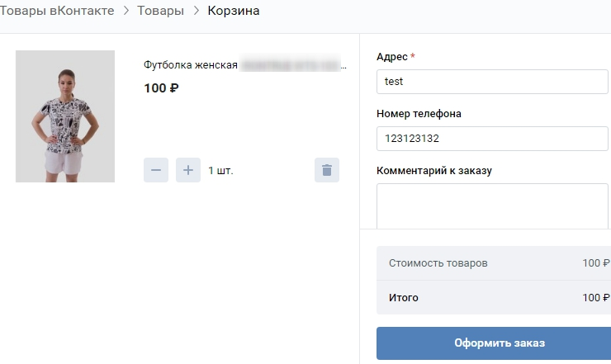Viewport: 611px width, 364px height.
Task: Increase item quantity with plus button
Action: (x=188, y=170)
